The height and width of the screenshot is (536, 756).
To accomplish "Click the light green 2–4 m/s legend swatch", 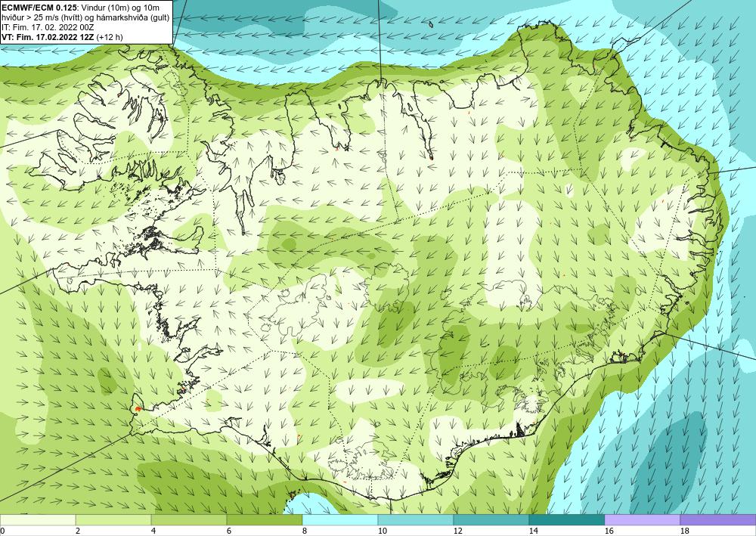I will pos(113,519).
